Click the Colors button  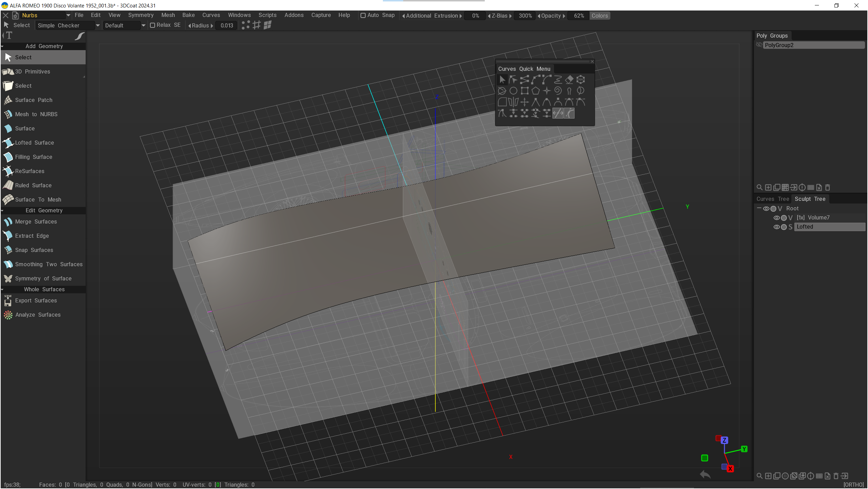pyautogui.click(x=600, y=16)
